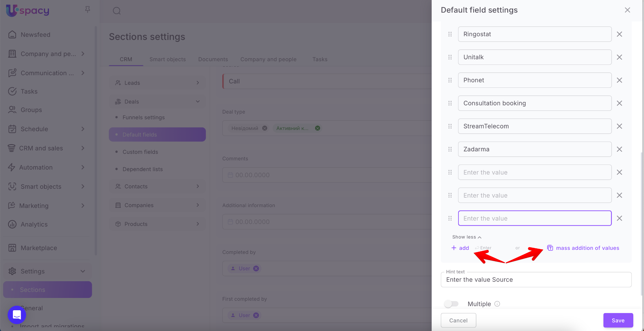The height and width of the screenshot is (331, 644).
Task: Pin the sidebar using the pin icon
Action: tap(87, 10)
